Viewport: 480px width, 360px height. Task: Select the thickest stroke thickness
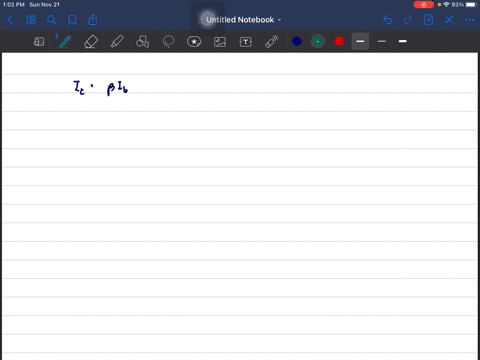pos(403,41)
